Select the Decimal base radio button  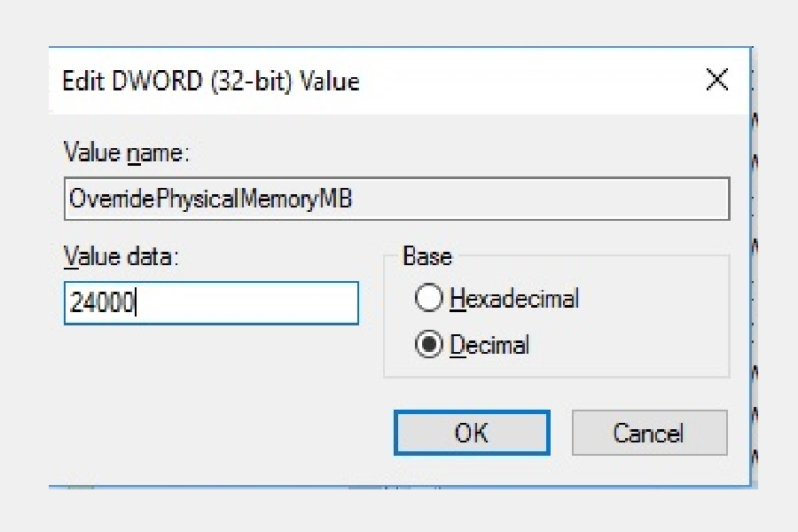point(428,345)
